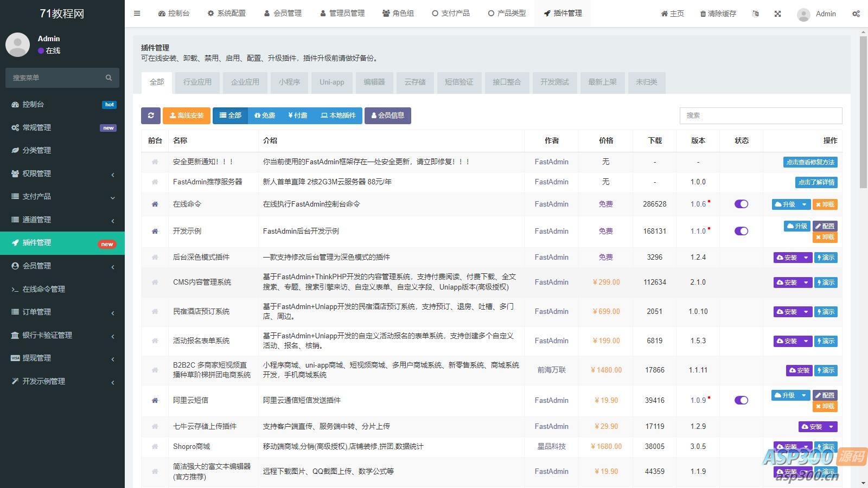Open 会员管理 in the top navigation
868x488 pixels.
coord(283,14)
